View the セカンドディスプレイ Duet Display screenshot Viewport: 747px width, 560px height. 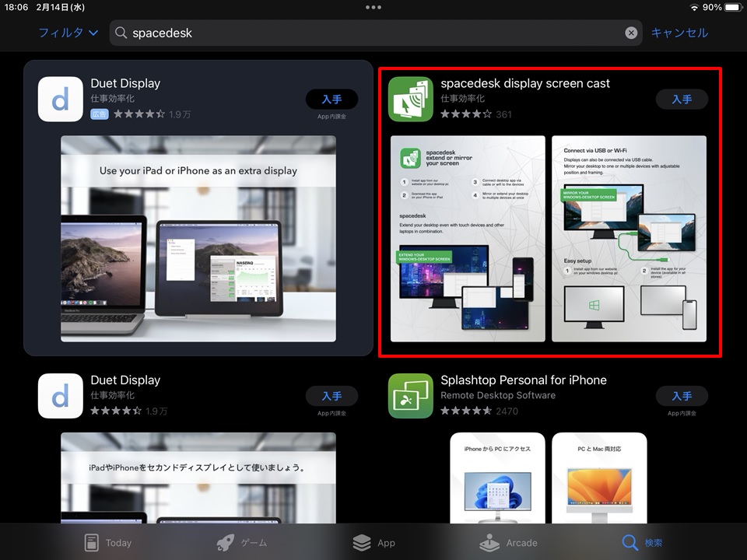click(x=198, y=478)
